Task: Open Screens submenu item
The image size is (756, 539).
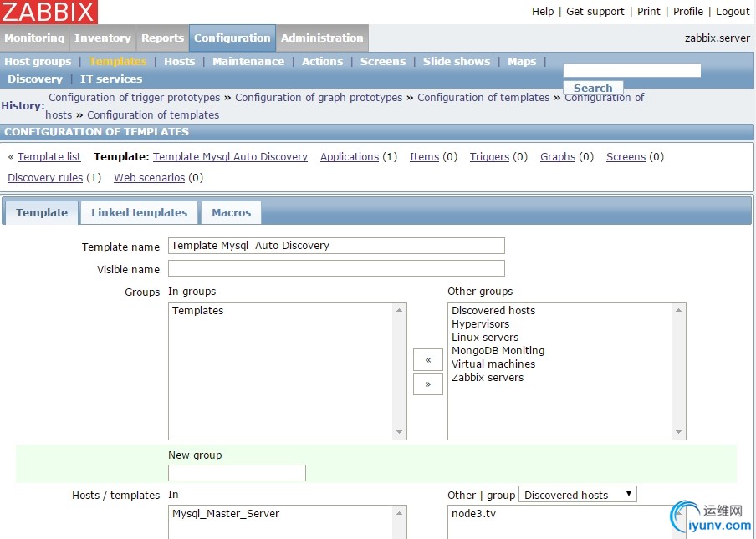Action: point(383,62)
